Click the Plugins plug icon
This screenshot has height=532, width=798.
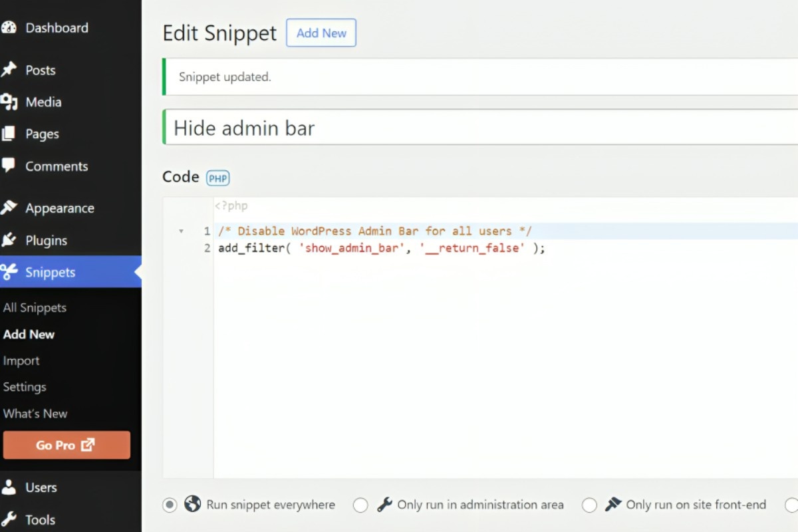(x=9, y=240)
